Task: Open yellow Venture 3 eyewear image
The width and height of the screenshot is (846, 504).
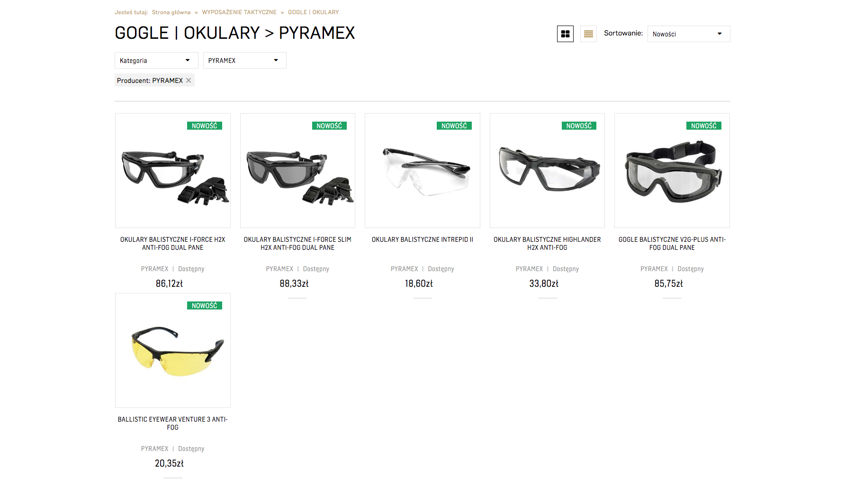Action: pos(173,353)
